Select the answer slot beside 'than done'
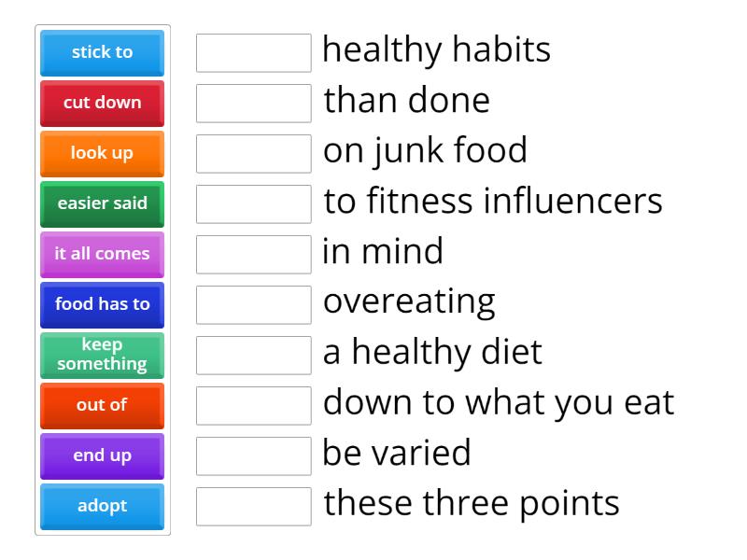Viewport: 747px width, 560px height. tap(253, 104)
